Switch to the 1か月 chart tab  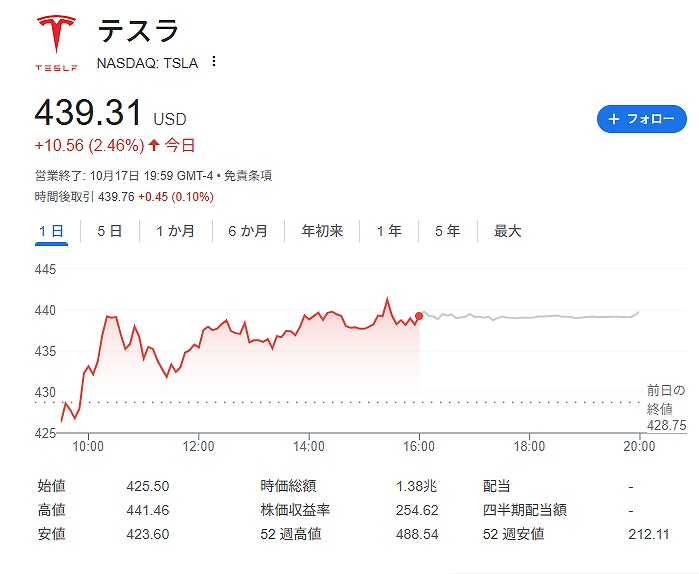pyautogui.click(x=175, y=231)
